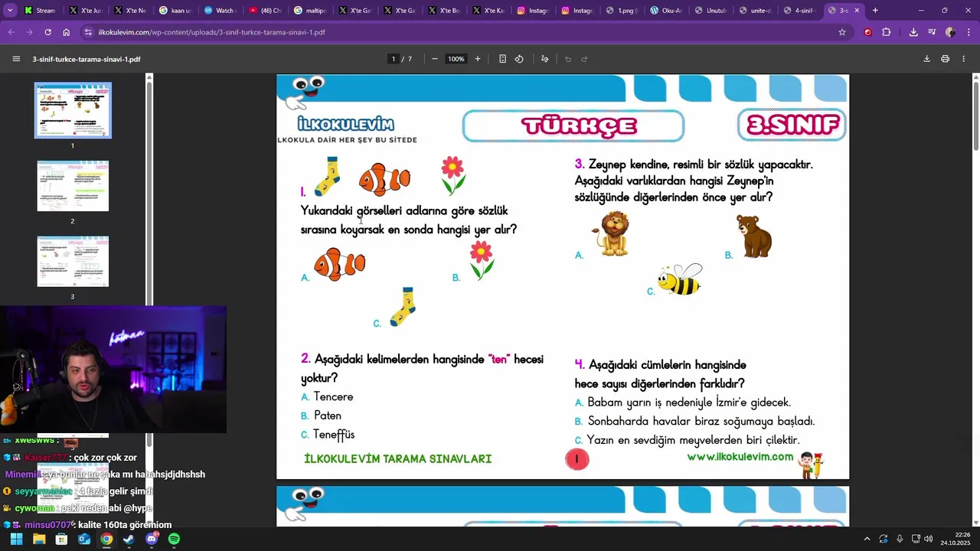
Task: Select the draw annotation tool
Action: pos(544,59)
